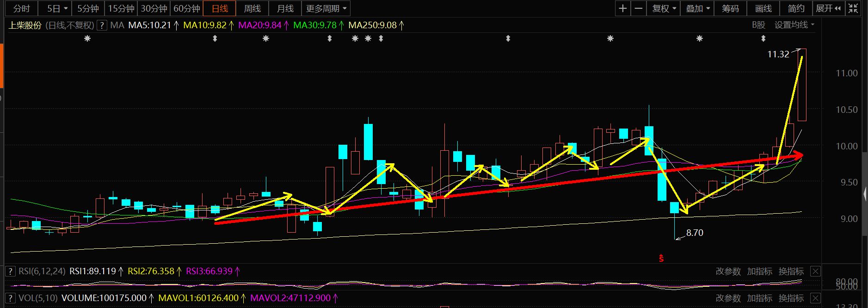Enable the 画线 drawing tools

763,8
